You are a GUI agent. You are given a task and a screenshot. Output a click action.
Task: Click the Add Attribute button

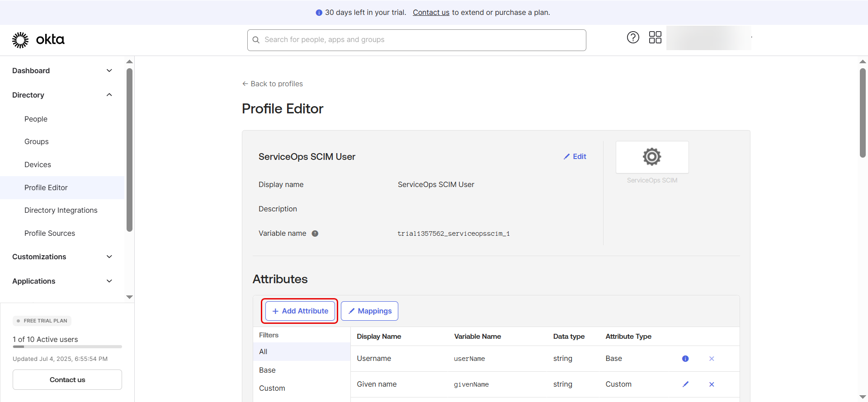(300, 311)
